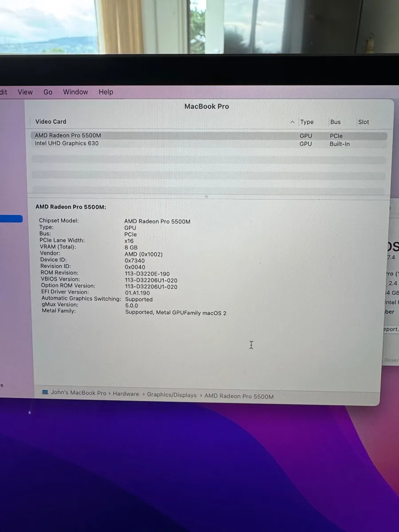Click the Metal GPUFamily macOS 2 value
This screenshot has height=532, width=399.
pyautogui.click(x=176, y=313)
